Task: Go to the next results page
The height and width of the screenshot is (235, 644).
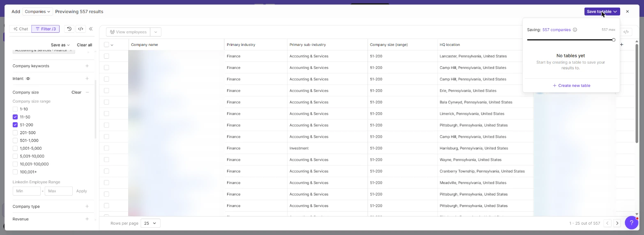Action: pyautogui.click(x=617, y=223)
